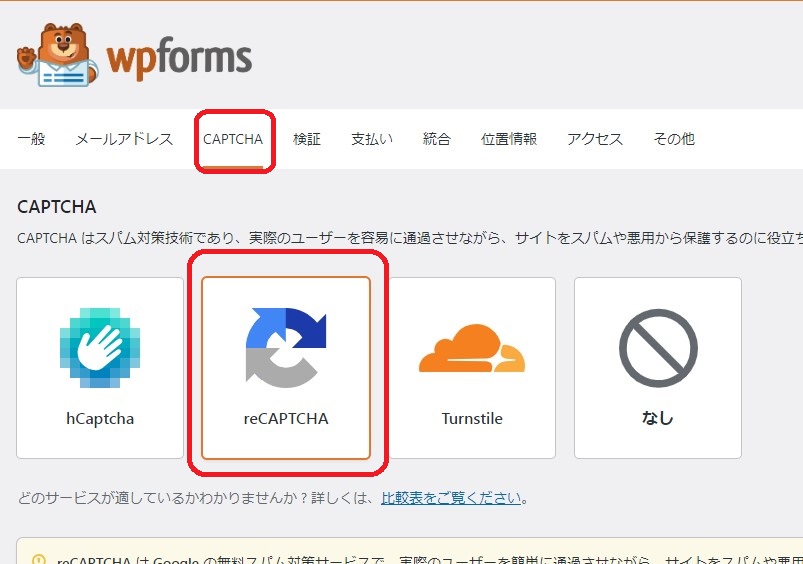
Task: Open the その他 tab
Action: [674, 139]
